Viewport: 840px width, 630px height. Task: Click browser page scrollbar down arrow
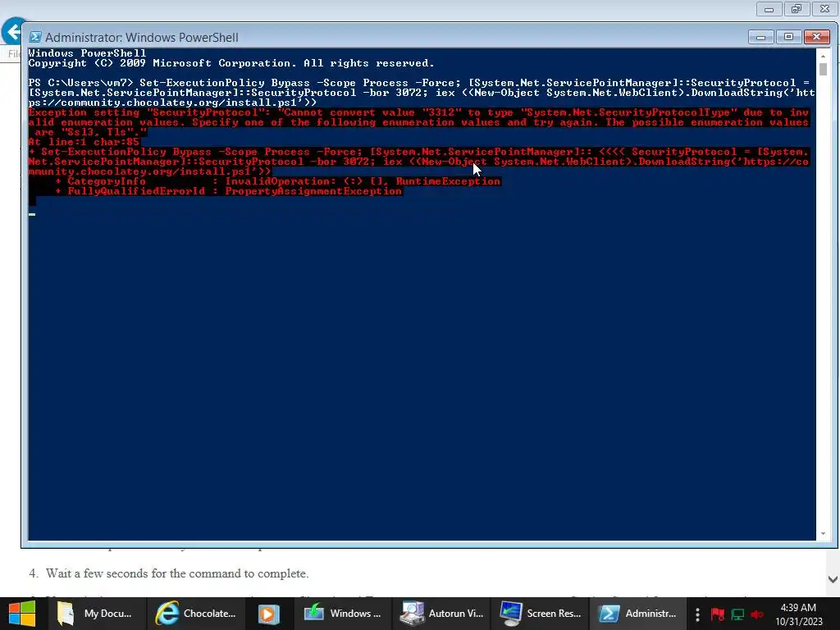pos(833,579)
